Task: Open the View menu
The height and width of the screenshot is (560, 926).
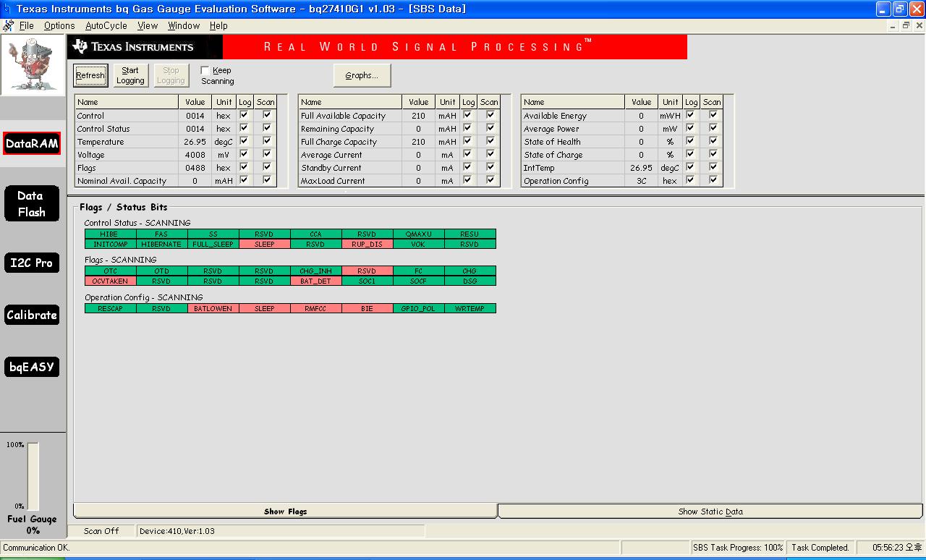Action: (x=148, y=25)
